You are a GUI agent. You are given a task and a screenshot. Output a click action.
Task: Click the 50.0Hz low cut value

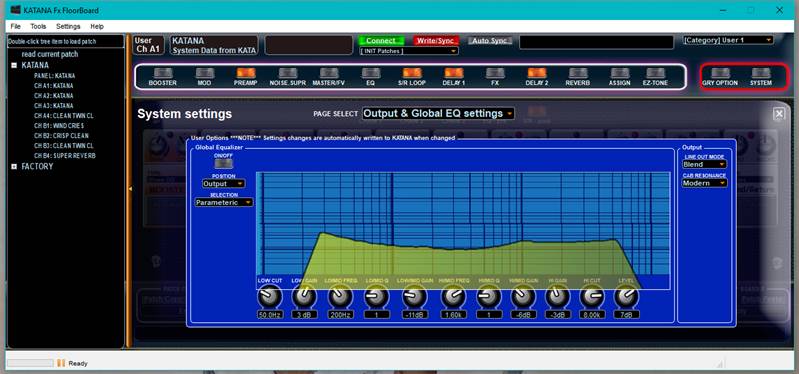pyautogui.click(x=270, y=315)
